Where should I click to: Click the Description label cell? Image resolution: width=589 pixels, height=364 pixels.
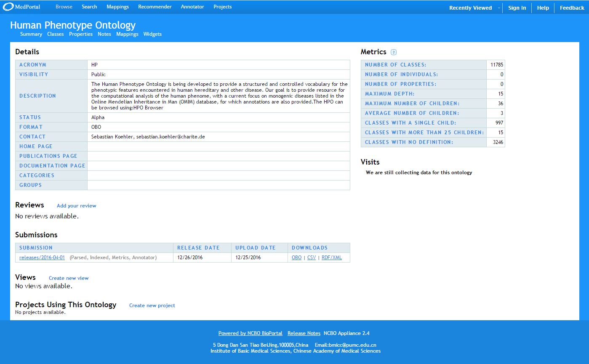pyautogui.click(x=51, y=96)
